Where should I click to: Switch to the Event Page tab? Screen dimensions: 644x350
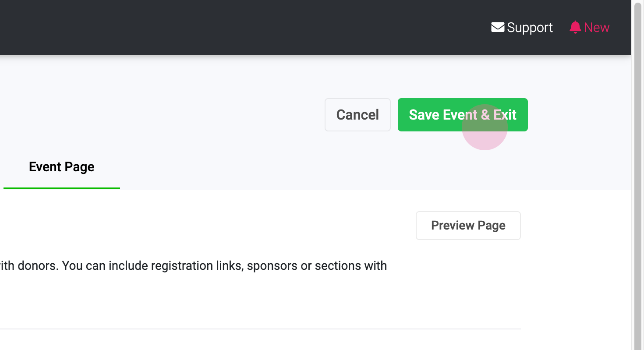(x=62, y=167)
